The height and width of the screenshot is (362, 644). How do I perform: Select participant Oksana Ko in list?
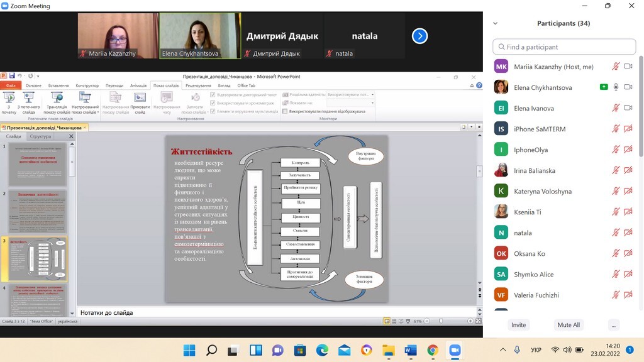[530, 253]
